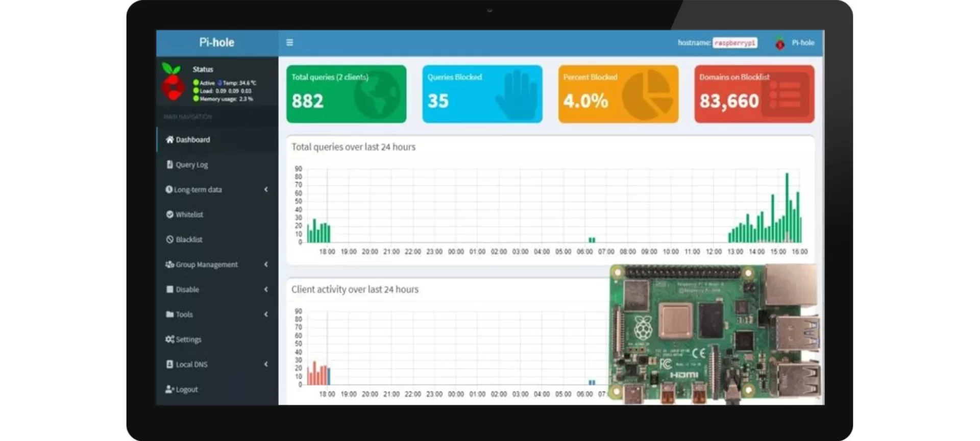Open the Pi-hole user menu at top right
This screenshot has width=980, height=441.
coord(795,43)
